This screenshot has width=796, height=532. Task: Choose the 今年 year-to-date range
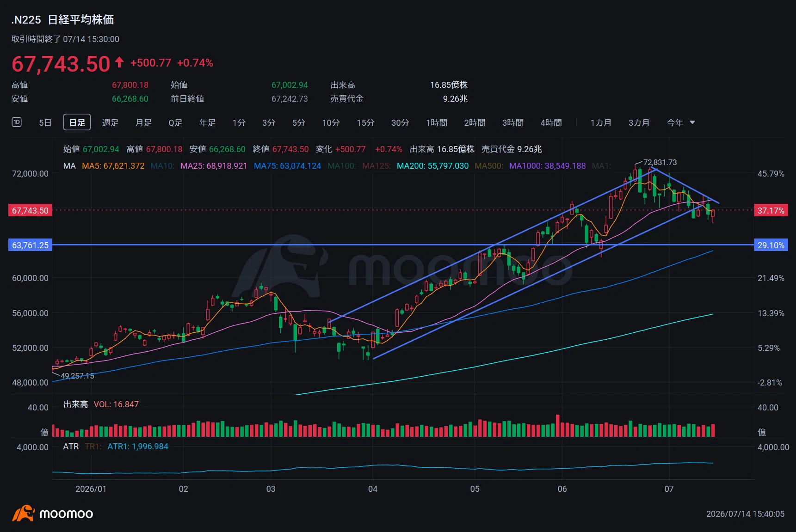pos(675,122)
